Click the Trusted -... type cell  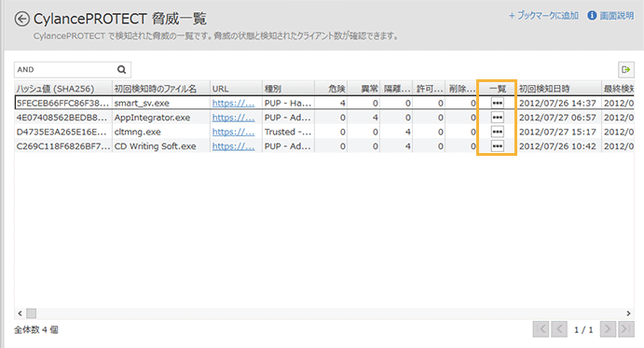[x=288, y=132]
